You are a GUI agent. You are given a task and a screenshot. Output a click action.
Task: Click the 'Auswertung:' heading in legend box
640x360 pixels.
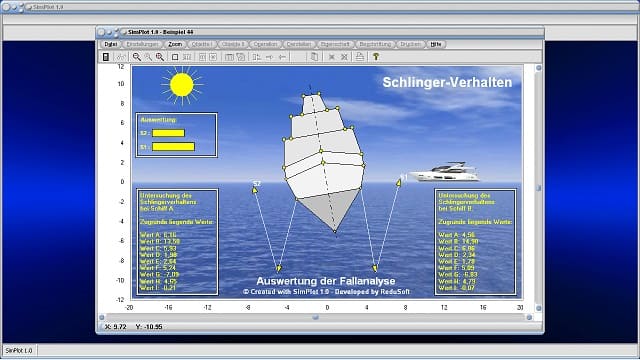click(x=158, y=120)
